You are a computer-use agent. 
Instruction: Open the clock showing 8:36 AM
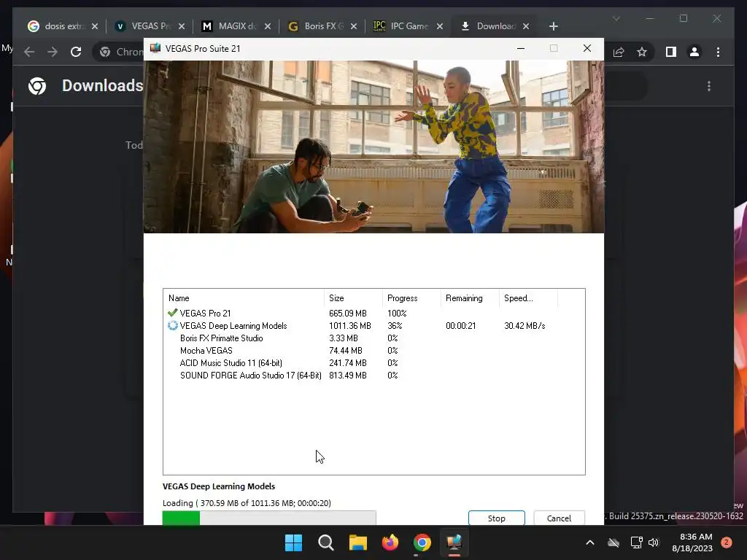[692, 542]
